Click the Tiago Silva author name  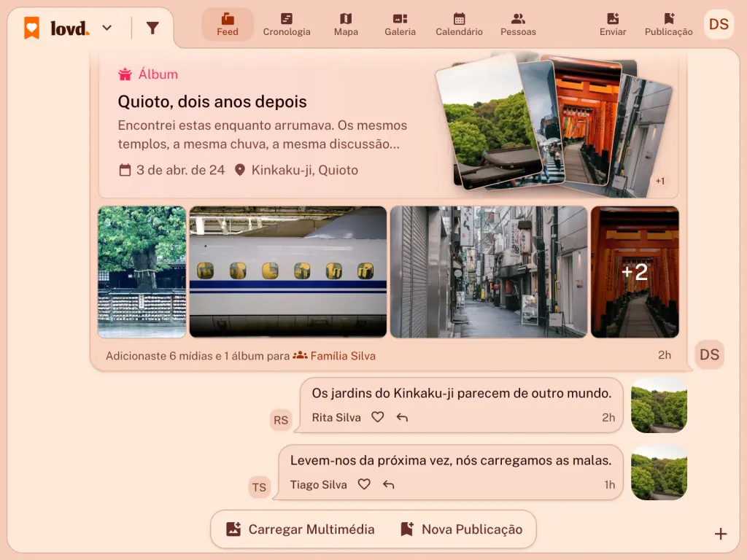[319, 485]
